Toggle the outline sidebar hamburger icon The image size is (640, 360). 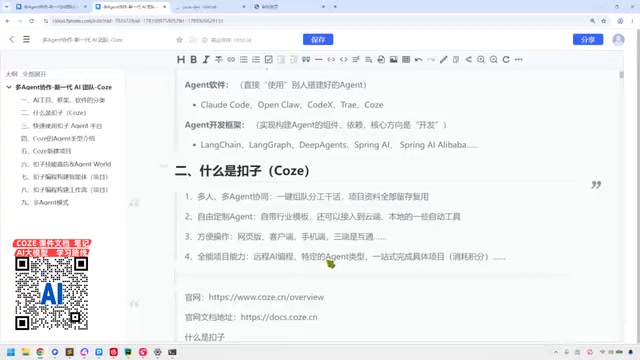pyautogui.click(x=26, y=39)
